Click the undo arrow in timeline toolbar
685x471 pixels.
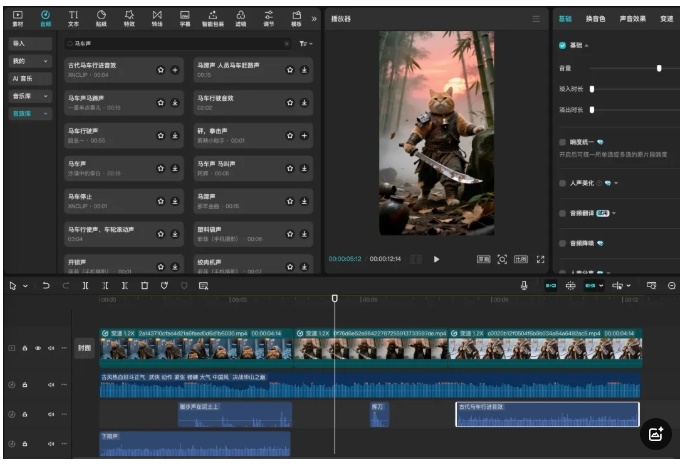click(46, 286)
